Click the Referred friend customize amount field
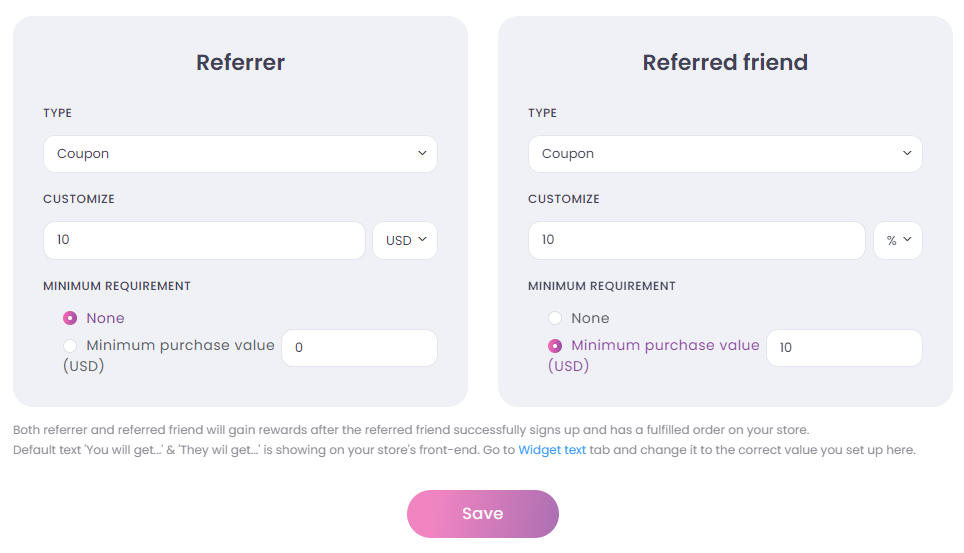This screenshot has height=553, width=964. coord(696,240)
